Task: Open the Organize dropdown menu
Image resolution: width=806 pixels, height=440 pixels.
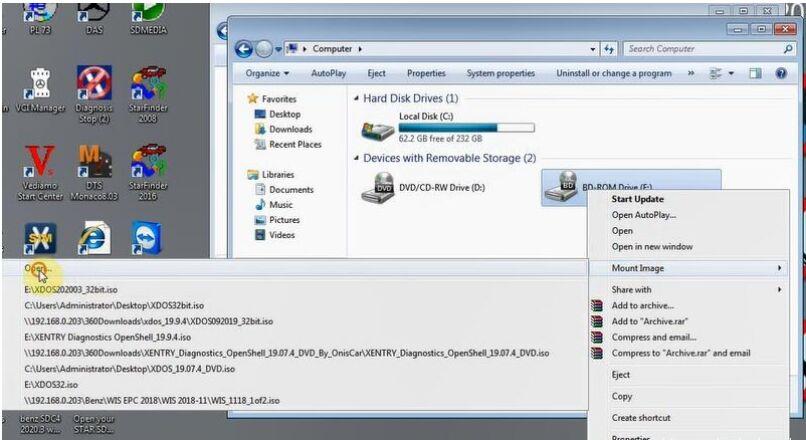Action: (x=267, y=74)
